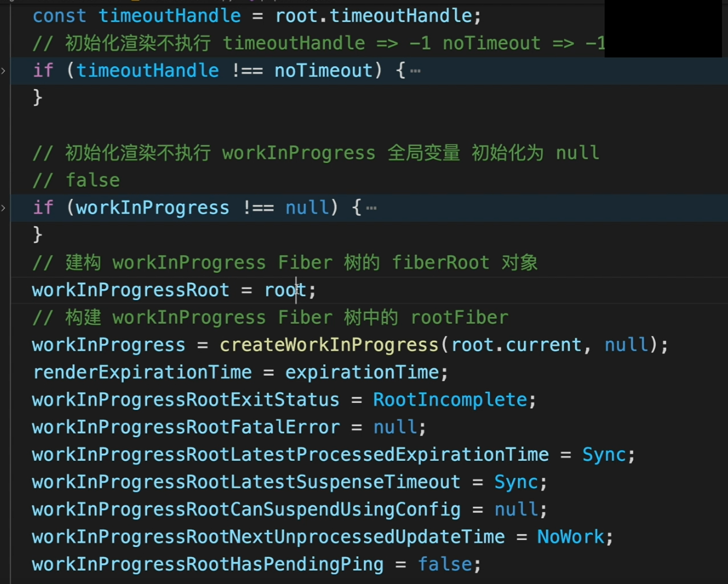
Task: Click the ellipsis after the workInProgress condition brace
Action: pos(373,208)
